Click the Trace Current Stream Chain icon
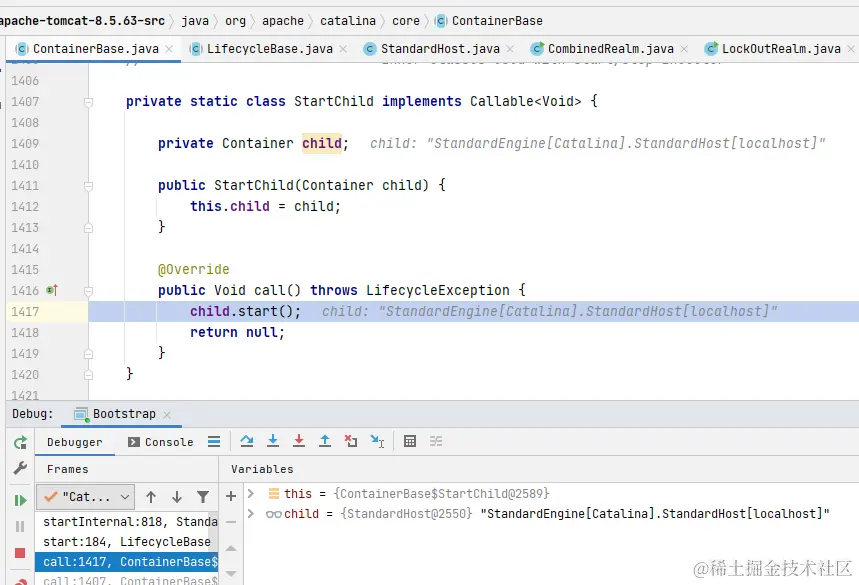This screenshot has width=859, height=585. pos(436,441)
